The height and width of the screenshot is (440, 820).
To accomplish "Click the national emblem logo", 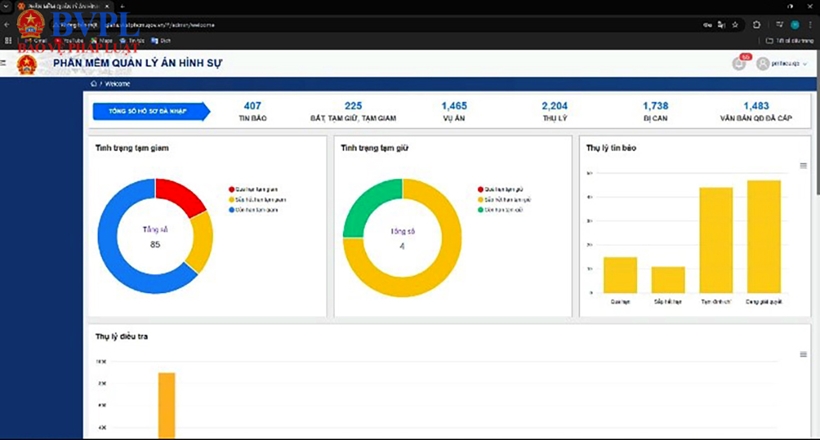I will [26, 64].
